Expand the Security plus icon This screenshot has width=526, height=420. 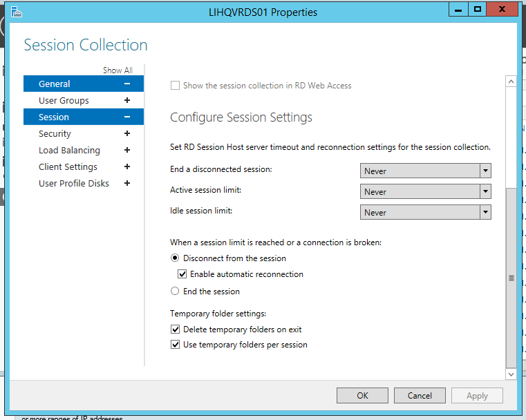127,133
